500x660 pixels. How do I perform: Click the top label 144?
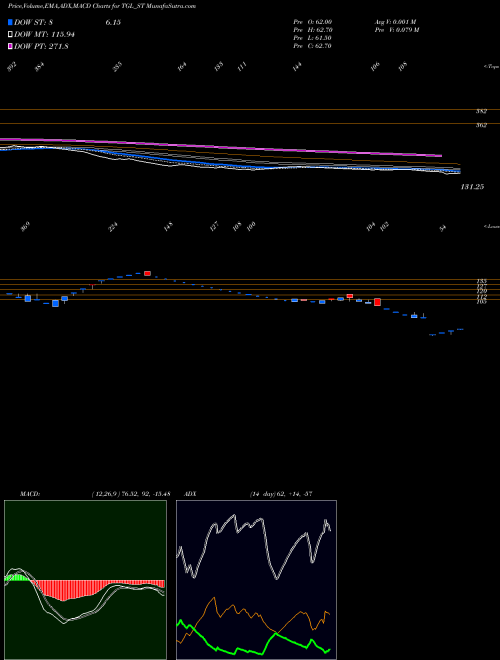tap(298, 67)
